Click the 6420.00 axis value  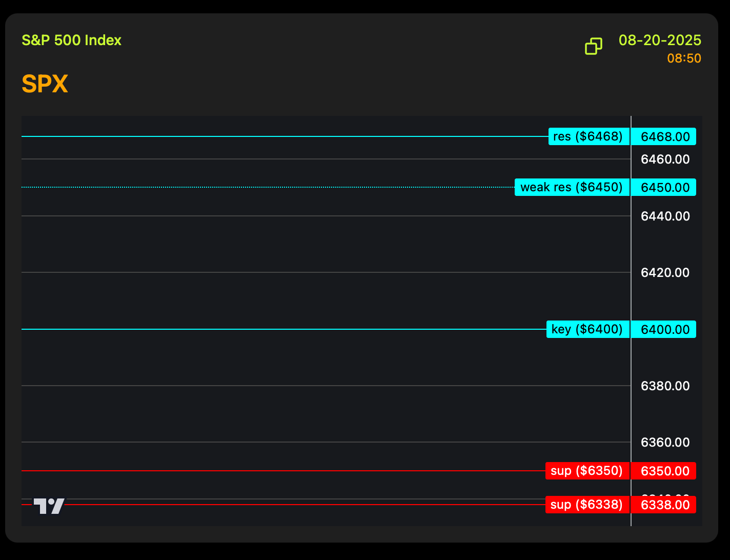tap(665, 272)
